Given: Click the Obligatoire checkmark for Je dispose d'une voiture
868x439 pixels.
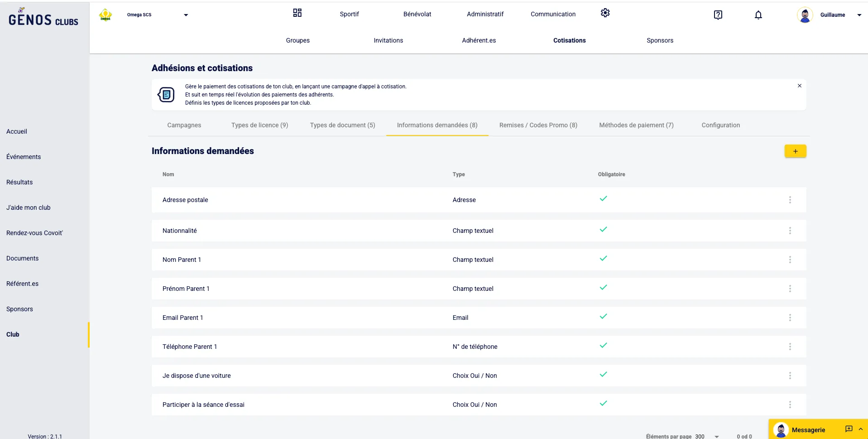Looking at the screenshot, I should (603, 375).
